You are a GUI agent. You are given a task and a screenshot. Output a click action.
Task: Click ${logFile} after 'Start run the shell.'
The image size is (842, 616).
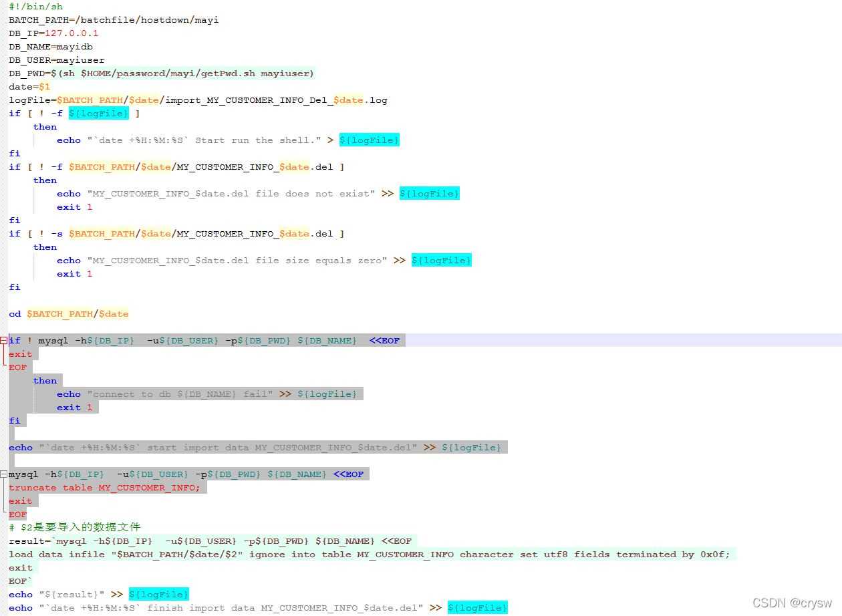[369, 140]
